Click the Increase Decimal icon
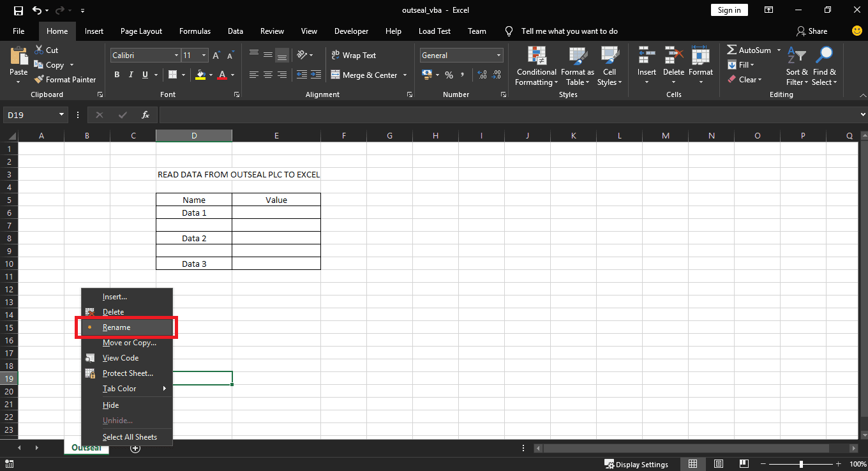868x471 pixels. pyautogui.click(x=481, y=75)
